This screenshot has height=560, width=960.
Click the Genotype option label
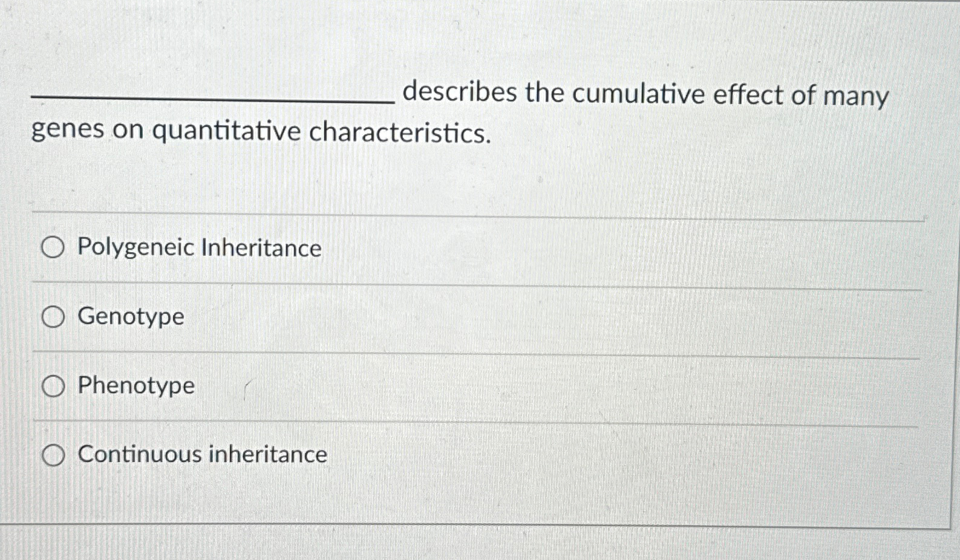coord(131,316)
